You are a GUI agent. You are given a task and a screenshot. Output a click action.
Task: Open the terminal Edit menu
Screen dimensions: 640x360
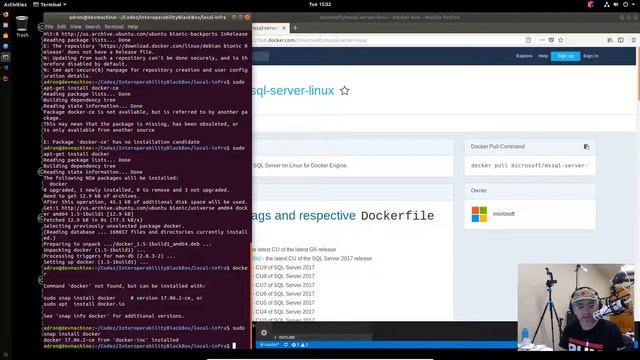pos(62,27)
